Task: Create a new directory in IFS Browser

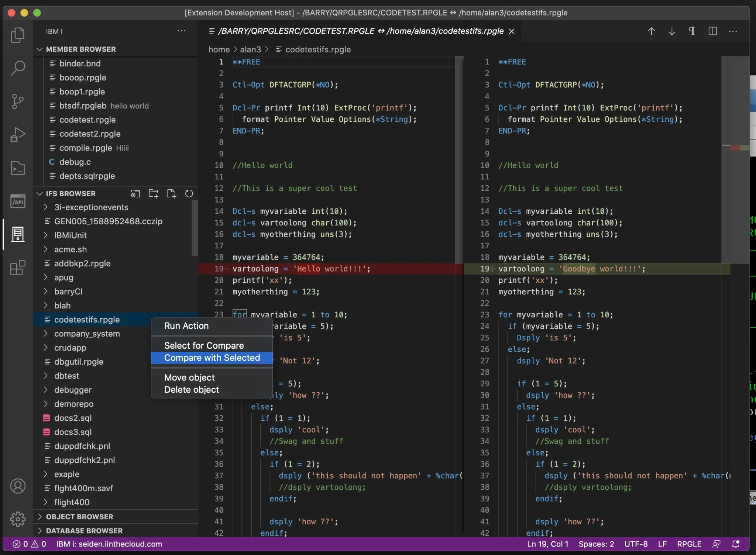Action: pyautogui.click(x=153, y=193)
